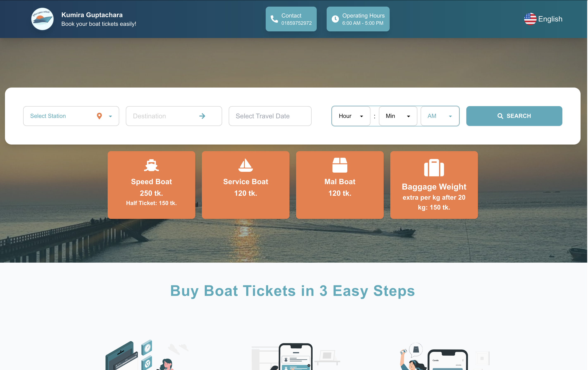Click the Kumira Guptachara boat logo
588x370 pixels.
pos(42,19)
